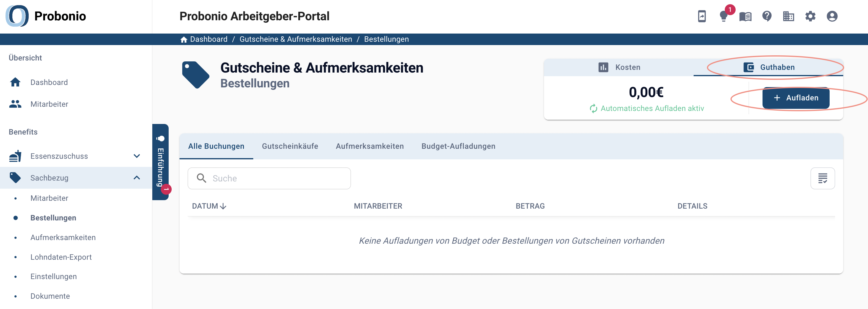This screenshot has height=309, width=868.
Task: Click the BETRAG column header
Action: click(530, 206)
